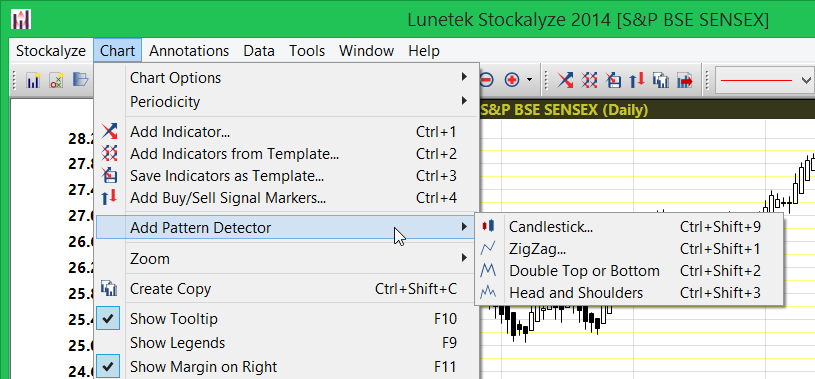Click the Double Top icon in the submenu
815x379 pixels.
click(x=488, y=270)
